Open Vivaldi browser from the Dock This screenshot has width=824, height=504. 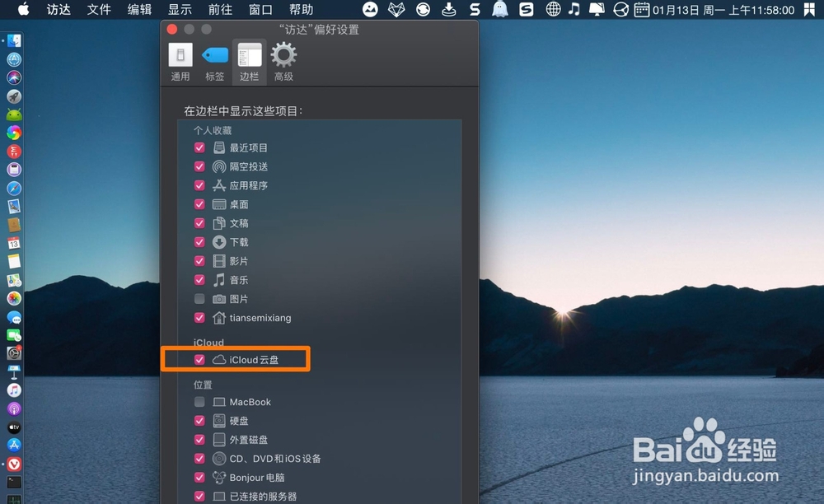(x=14, y=464)
